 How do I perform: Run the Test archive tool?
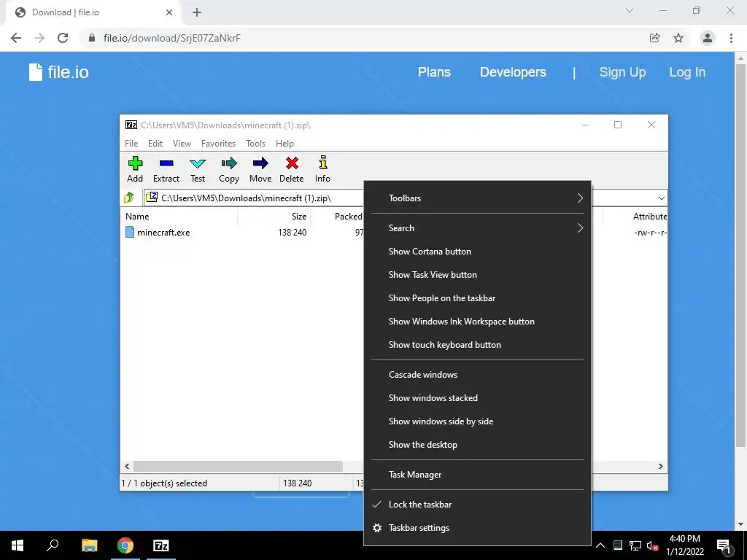point(198,169)
